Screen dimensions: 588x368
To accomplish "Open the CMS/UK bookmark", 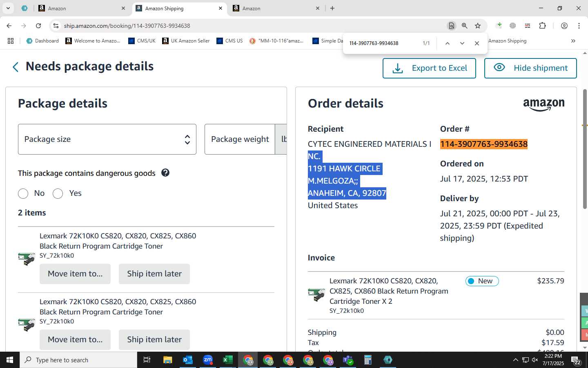I will point(142,41).
